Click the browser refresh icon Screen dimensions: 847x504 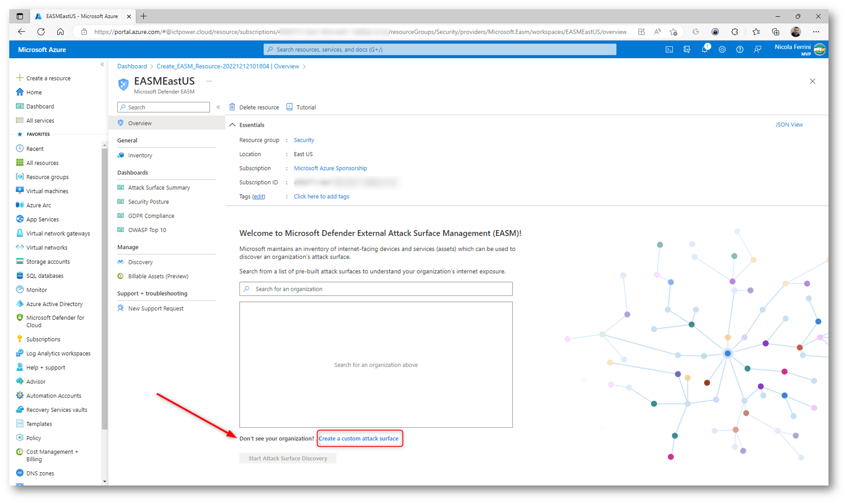point(41,32)
